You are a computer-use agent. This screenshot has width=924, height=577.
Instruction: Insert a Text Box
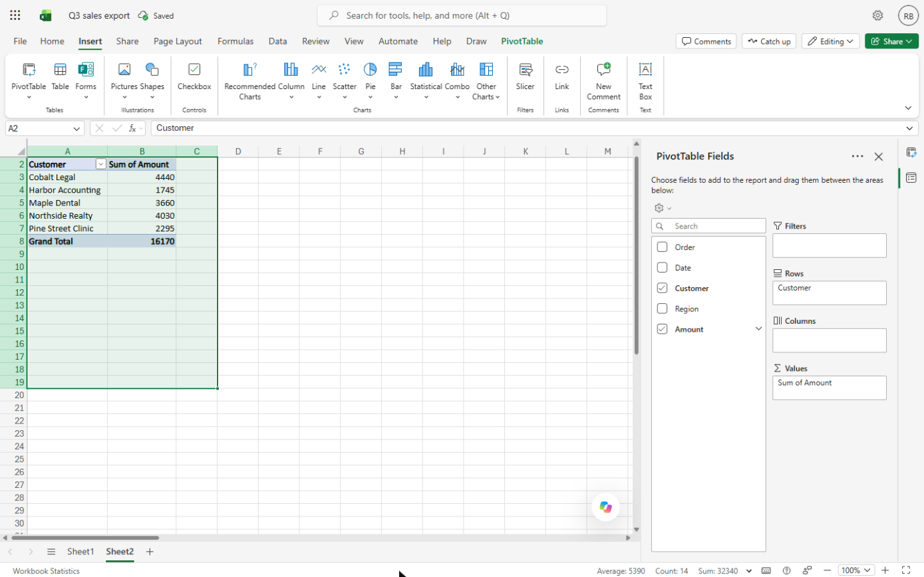(x=645, y=80)
